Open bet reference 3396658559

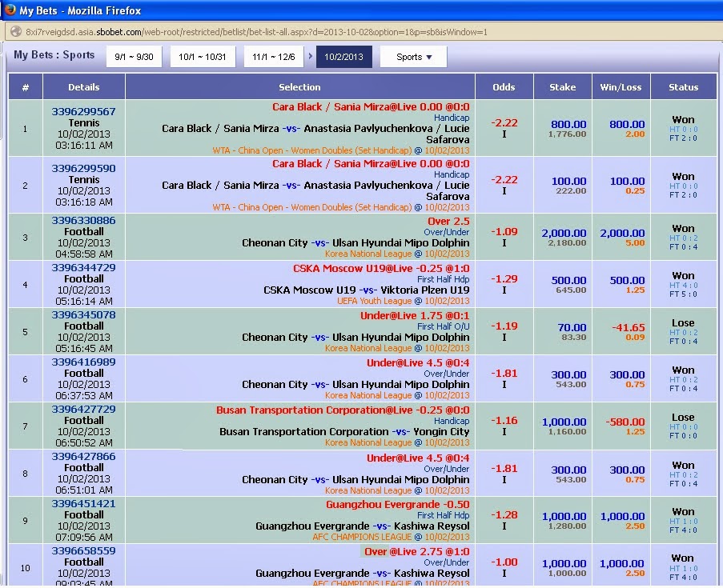pyautogui.click(x=83, y=550)
